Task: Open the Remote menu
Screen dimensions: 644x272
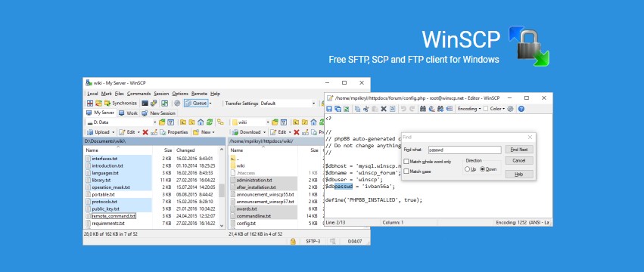Action: [199, 94]
